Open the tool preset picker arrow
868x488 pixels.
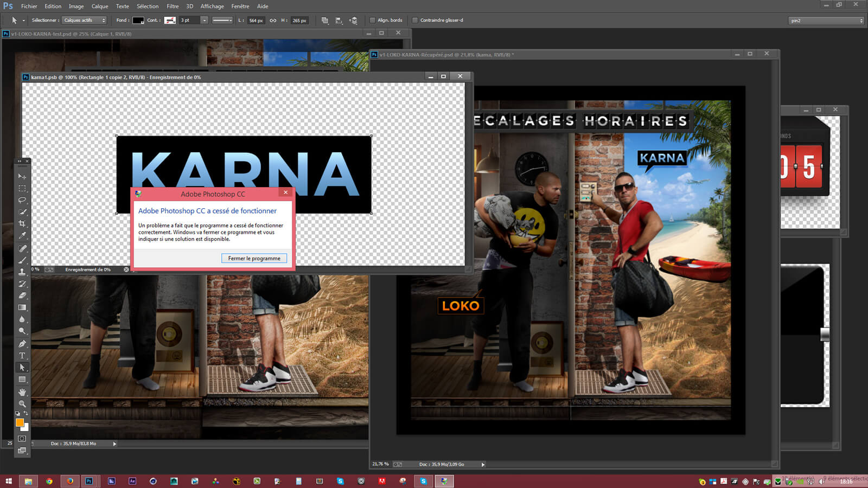[23, 21]
